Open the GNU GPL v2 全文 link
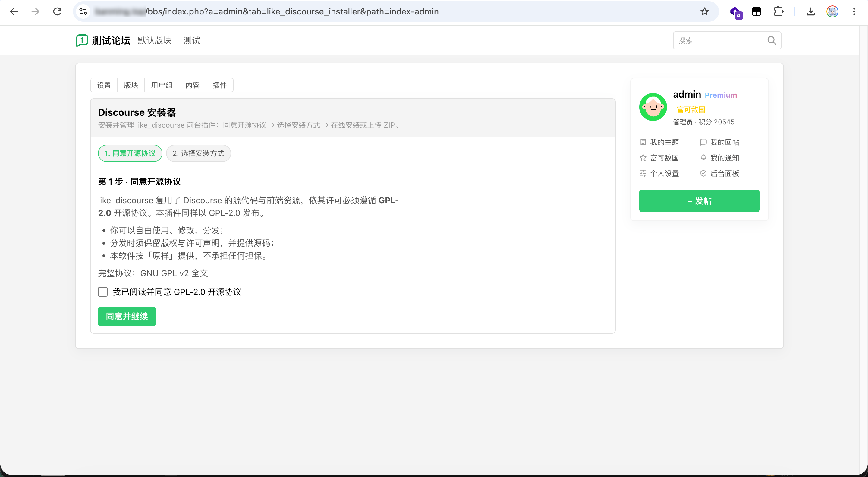868x477 pixels. [174, 273]
